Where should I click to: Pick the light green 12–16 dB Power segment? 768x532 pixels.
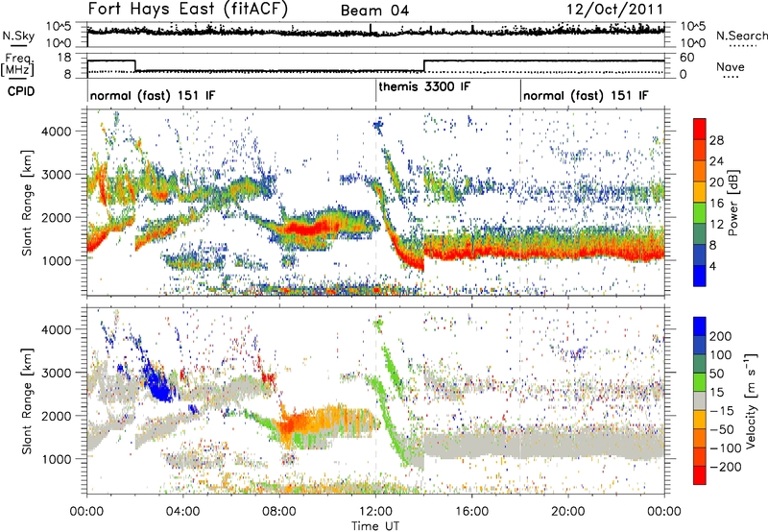[700, 214]
